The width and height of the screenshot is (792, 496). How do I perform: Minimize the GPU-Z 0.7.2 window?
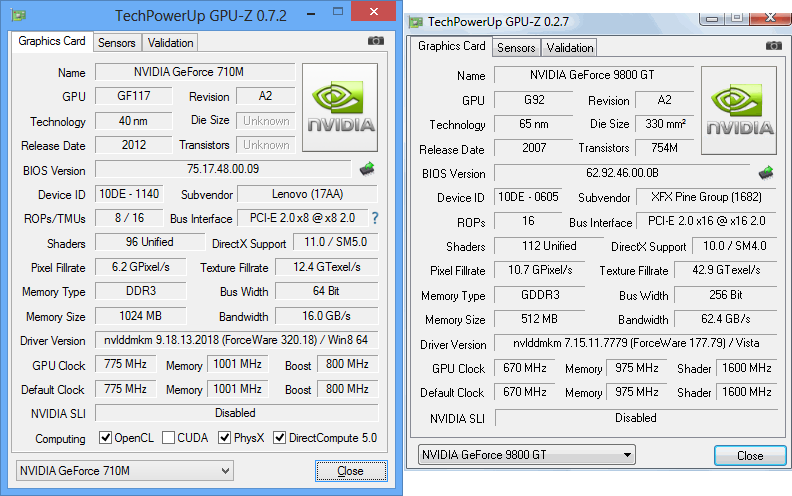(x=311, y=13)
